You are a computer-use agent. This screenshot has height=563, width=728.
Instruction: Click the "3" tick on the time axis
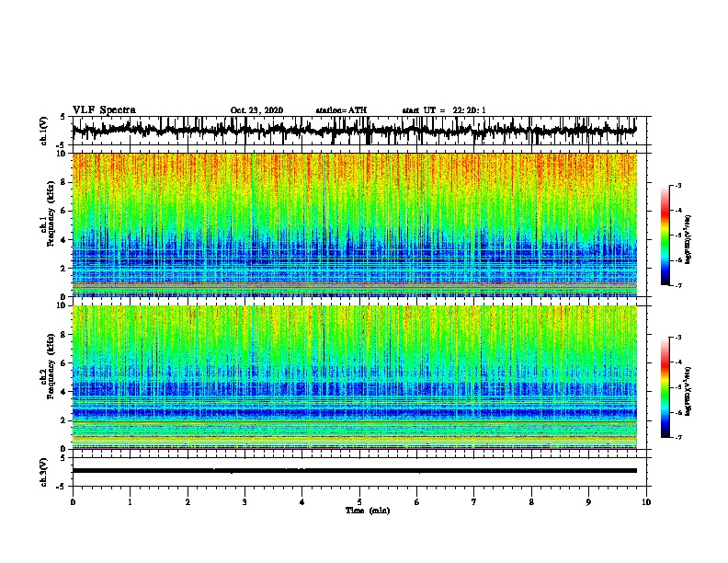245,502
